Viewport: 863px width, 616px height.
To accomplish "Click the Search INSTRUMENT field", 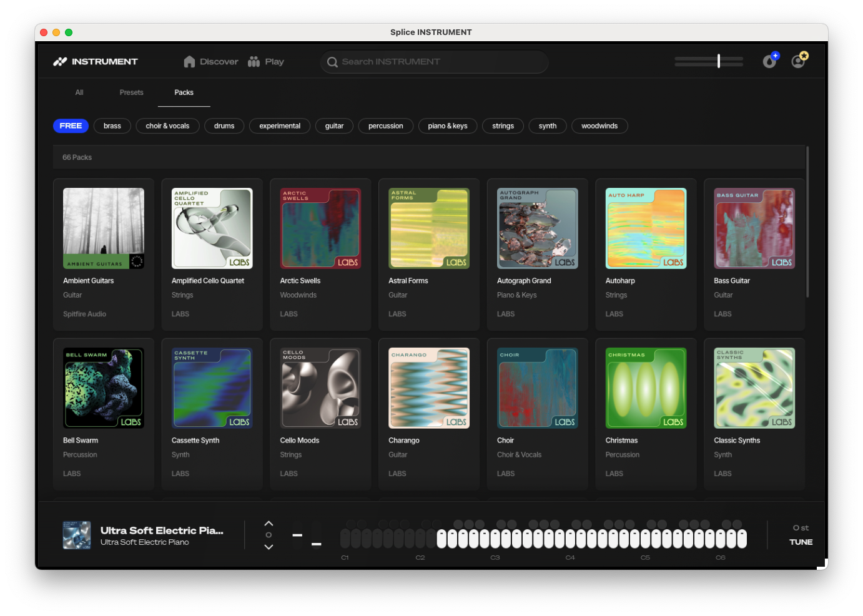I will (x=437, y=62).
